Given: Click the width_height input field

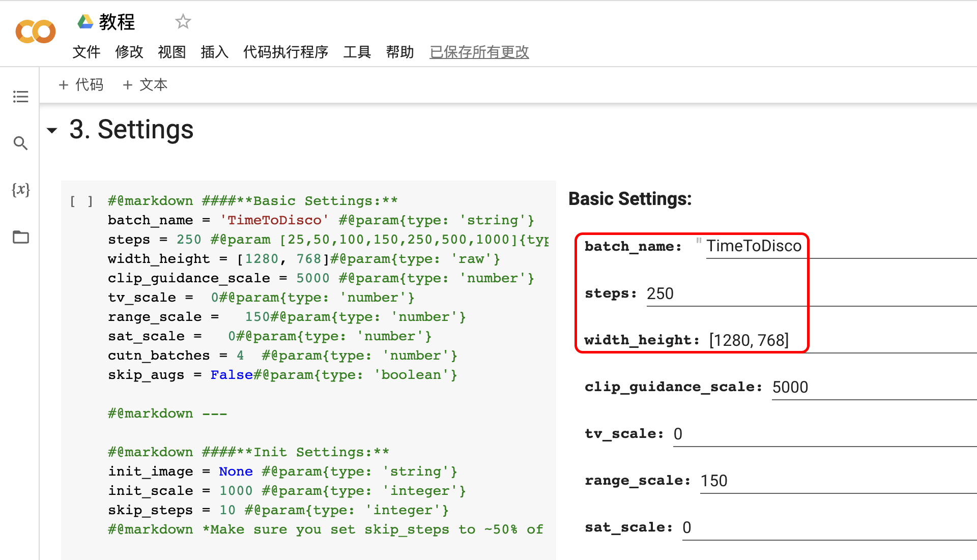Looking at the screenshot, I should 840,340.
